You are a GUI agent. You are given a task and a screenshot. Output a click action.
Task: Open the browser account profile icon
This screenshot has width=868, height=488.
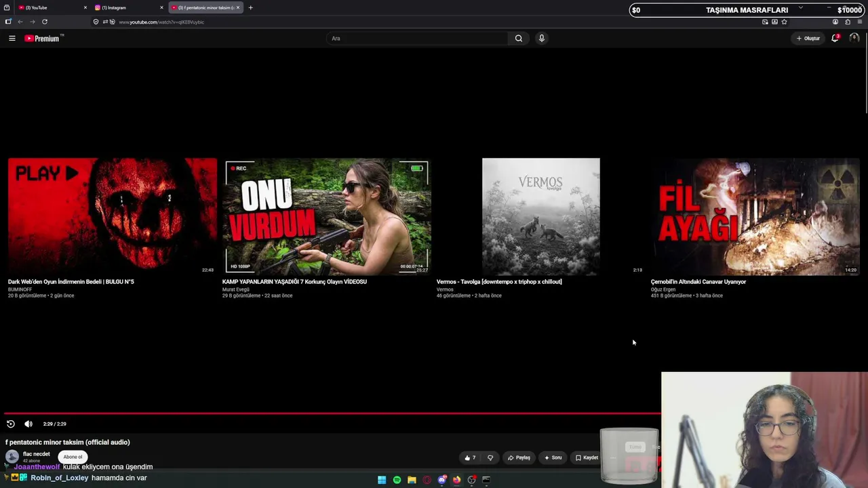[835, 22]
